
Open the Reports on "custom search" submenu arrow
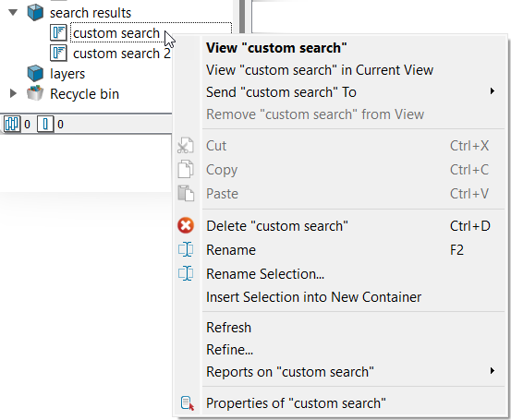click(493, 371)
